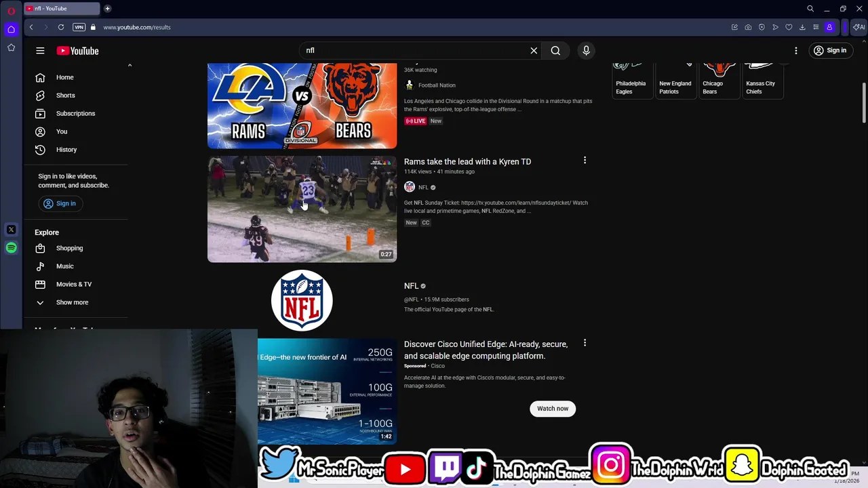868x488 pixels.
Task: Run search with the magnifier button
Action: click(x=555, y=50)
